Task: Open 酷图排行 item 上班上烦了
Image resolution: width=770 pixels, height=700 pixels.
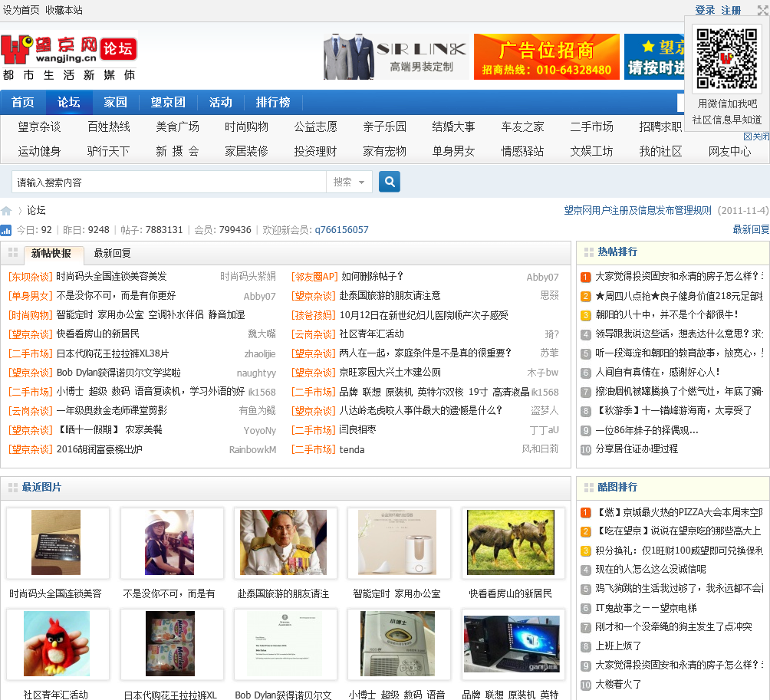Action: tap(618, 646)
